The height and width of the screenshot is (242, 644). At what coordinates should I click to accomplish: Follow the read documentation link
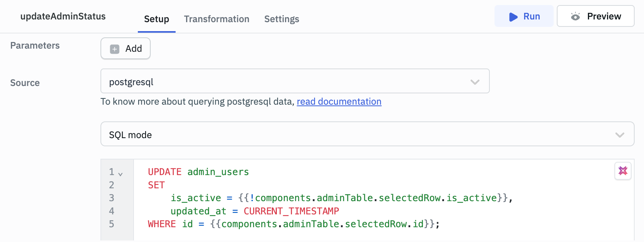(x=339, y=102)
